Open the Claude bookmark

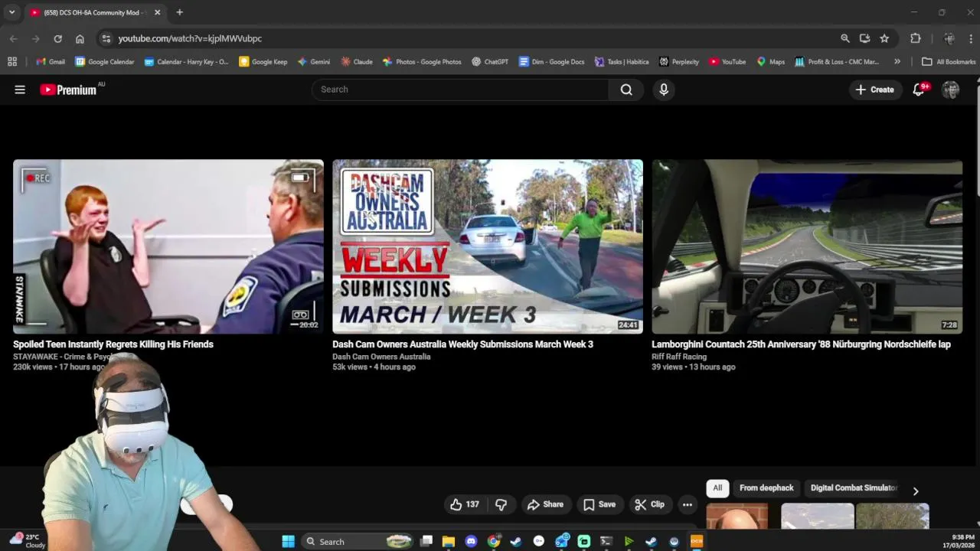357,62
